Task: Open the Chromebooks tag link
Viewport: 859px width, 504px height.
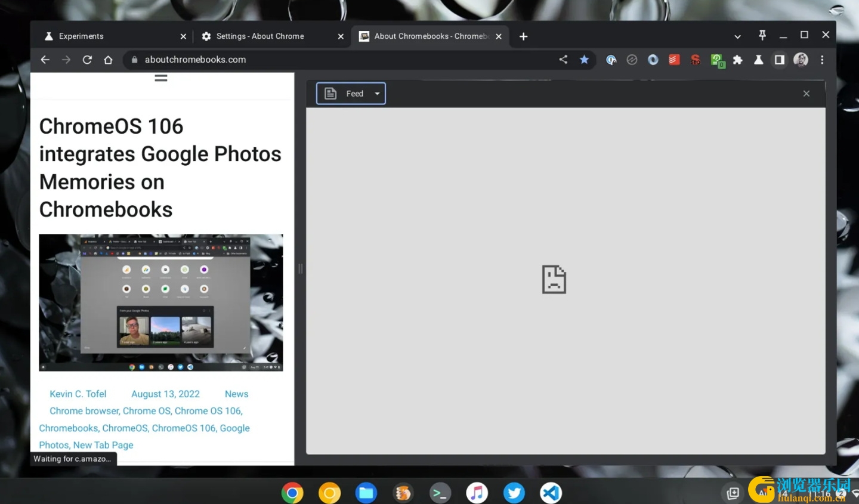Action: (x=68, y=428)
